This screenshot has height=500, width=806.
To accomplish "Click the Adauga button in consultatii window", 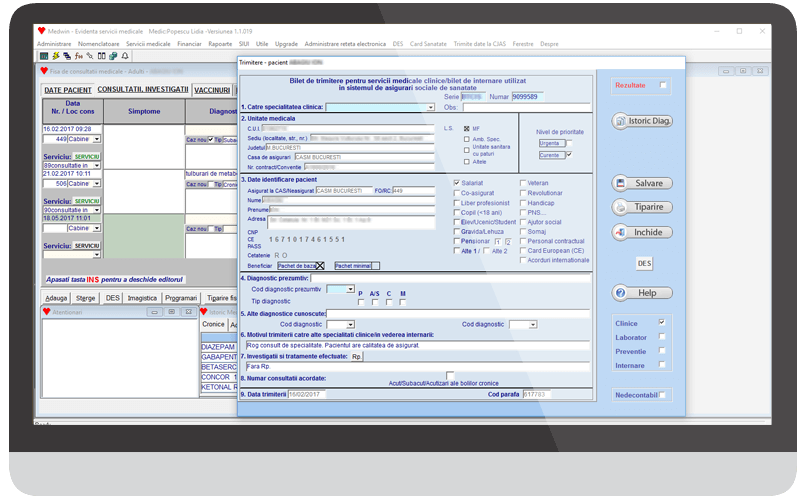I will tap(56, 298).
